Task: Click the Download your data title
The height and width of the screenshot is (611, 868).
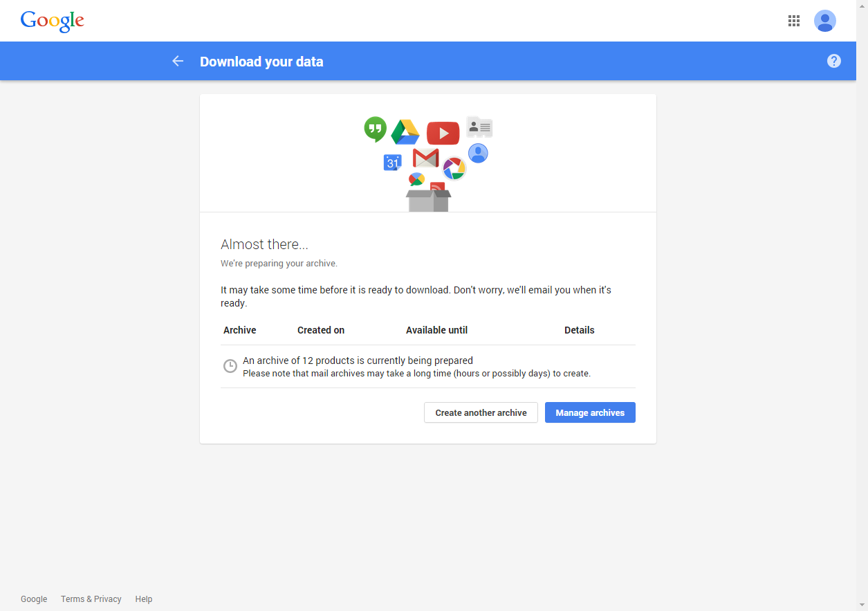Action: coord(261,62)
